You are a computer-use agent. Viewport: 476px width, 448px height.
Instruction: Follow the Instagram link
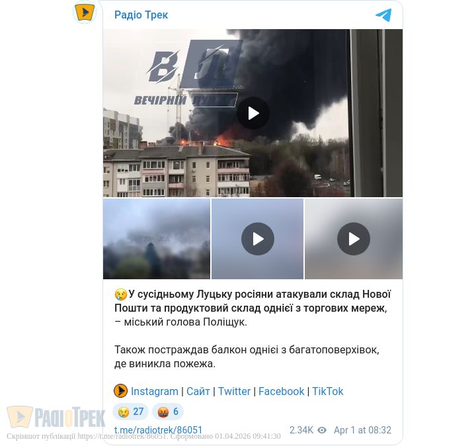pos(155,391)
